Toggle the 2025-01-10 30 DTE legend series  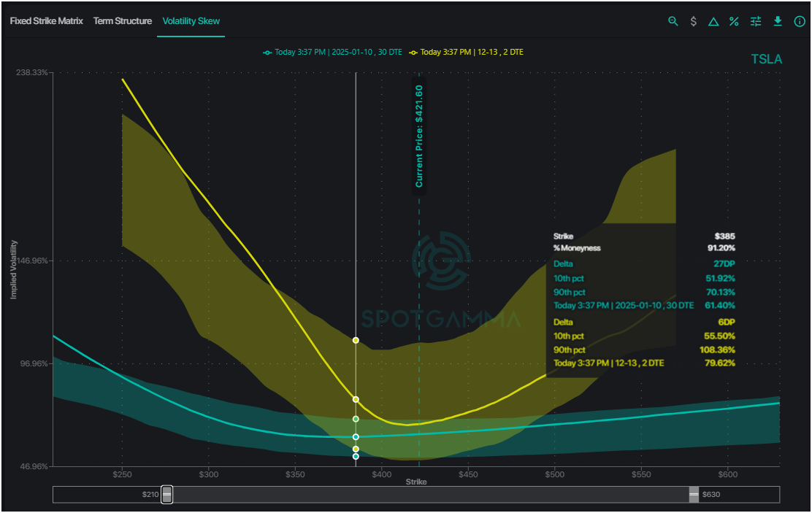332,53
